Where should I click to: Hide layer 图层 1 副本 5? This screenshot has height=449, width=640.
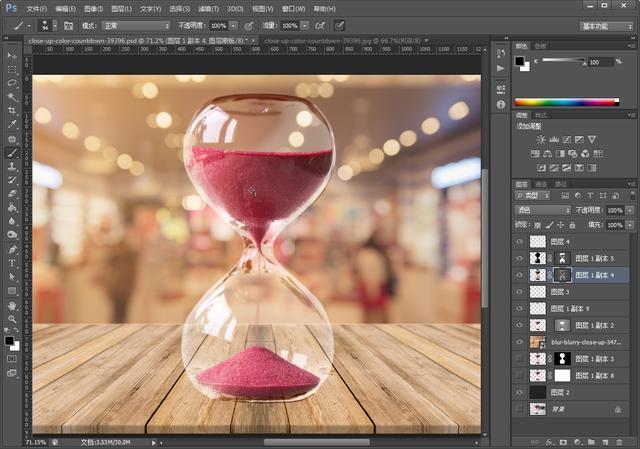520,258
